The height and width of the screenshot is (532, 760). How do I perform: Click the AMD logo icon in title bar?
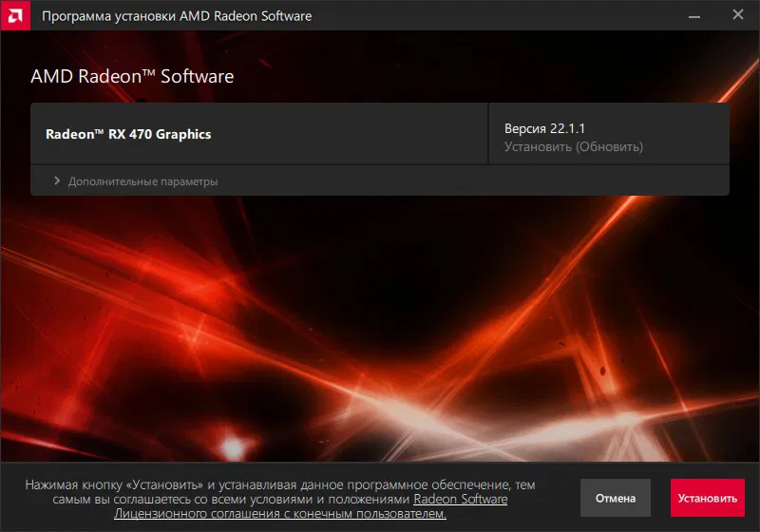click(x=15, y=15)
